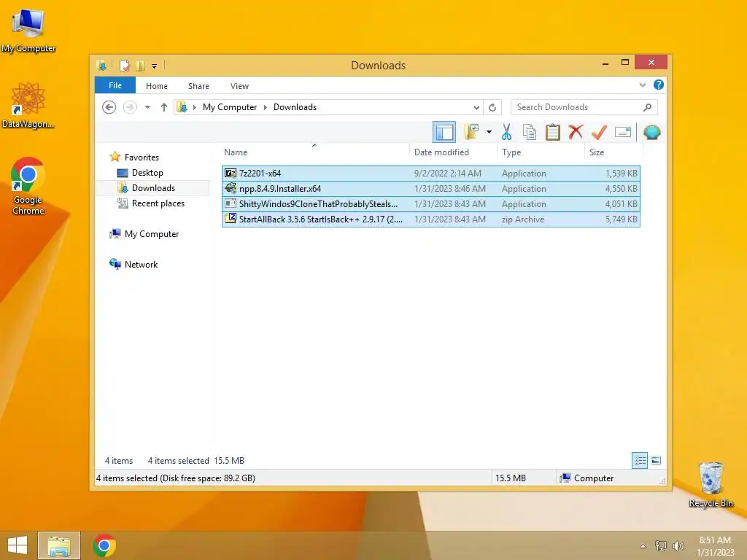Copy the selected files using the copy icon
The width and height of the screenshot is (747, 560).
530,132
